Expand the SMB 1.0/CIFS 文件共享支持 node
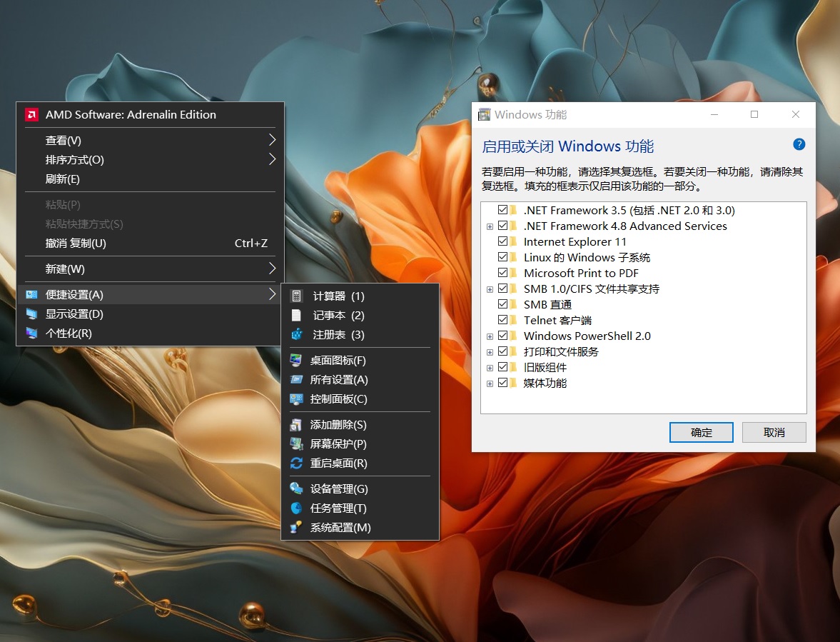Screen dimensions: 840x642 point(490,289)
